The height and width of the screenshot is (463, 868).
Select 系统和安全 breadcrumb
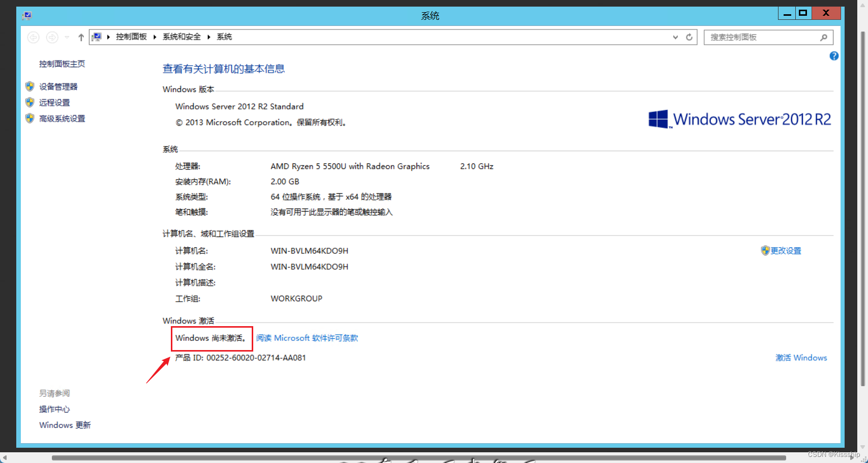[x=182, y=37]
